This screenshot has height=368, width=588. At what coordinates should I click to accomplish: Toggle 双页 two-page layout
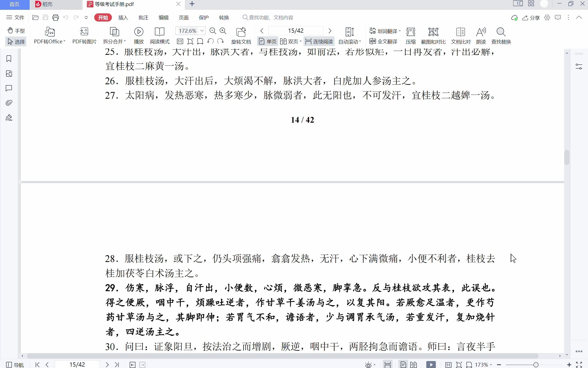289,41
